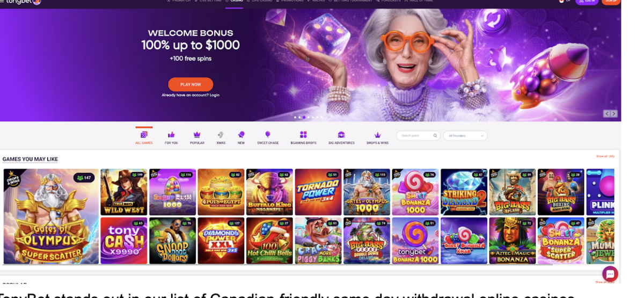Open the For You thumbs-up category
Screen dimensions: 644x298
click(x=171, y=135)
